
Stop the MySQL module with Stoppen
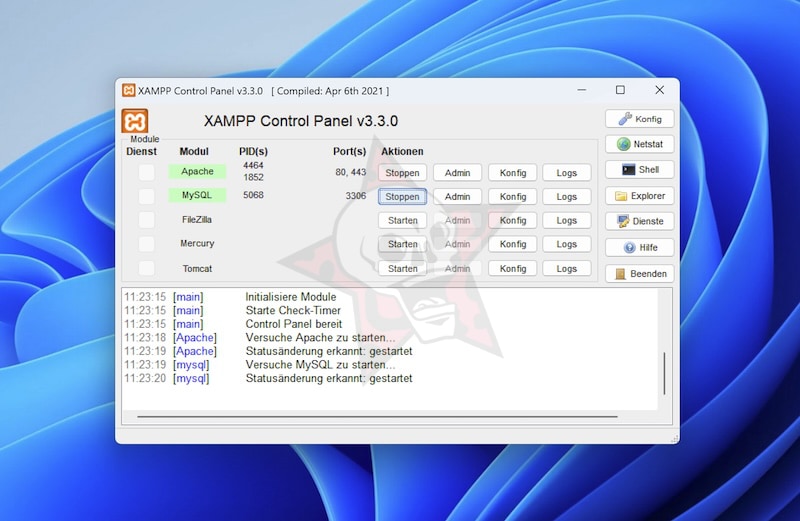tap(402, 196)
